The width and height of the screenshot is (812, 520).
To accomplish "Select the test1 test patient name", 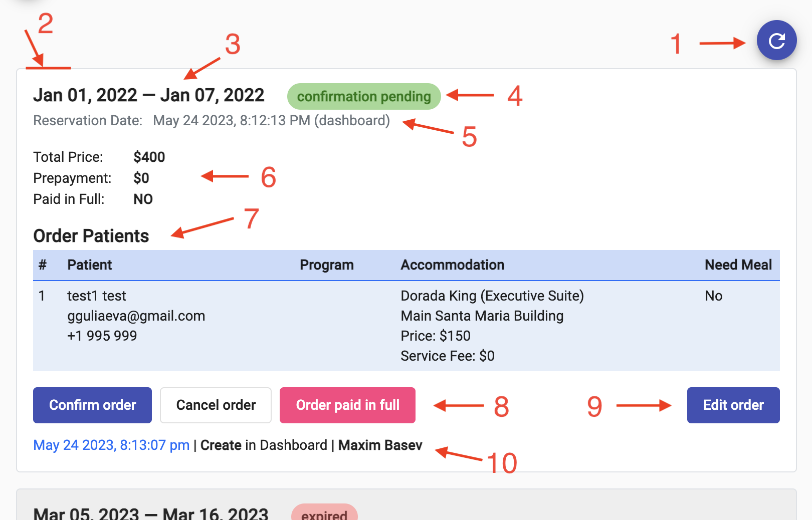I will pos(97,296).
